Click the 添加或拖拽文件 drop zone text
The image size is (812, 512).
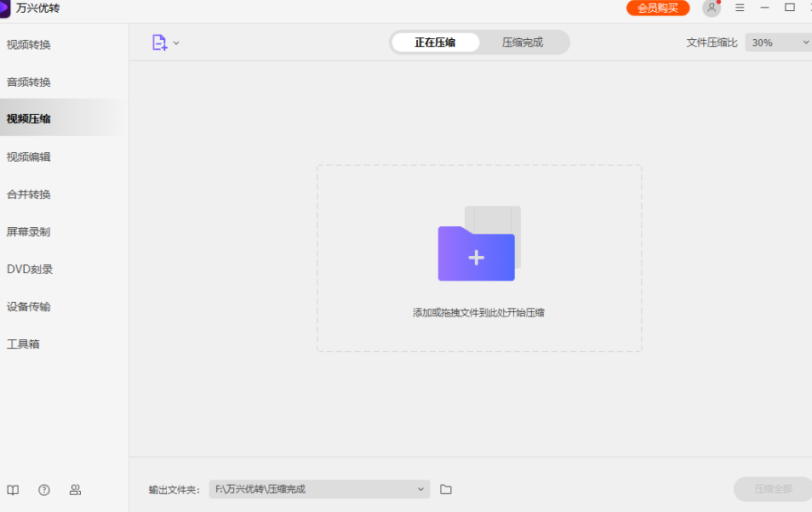[478, 313]
